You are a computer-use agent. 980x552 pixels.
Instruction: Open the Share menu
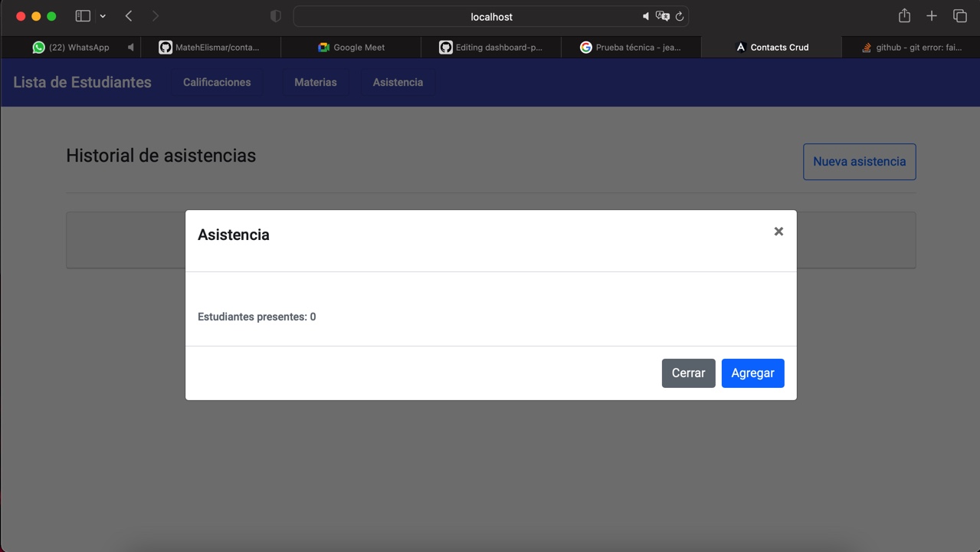click(903, 15)
